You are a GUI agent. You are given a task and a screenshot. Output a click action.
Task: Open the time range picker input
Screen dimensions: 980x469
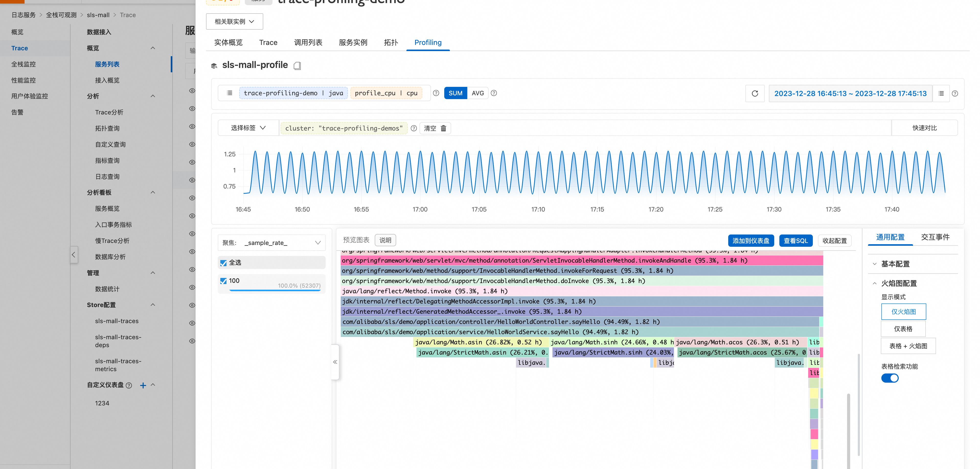click(x=850, y=93)
